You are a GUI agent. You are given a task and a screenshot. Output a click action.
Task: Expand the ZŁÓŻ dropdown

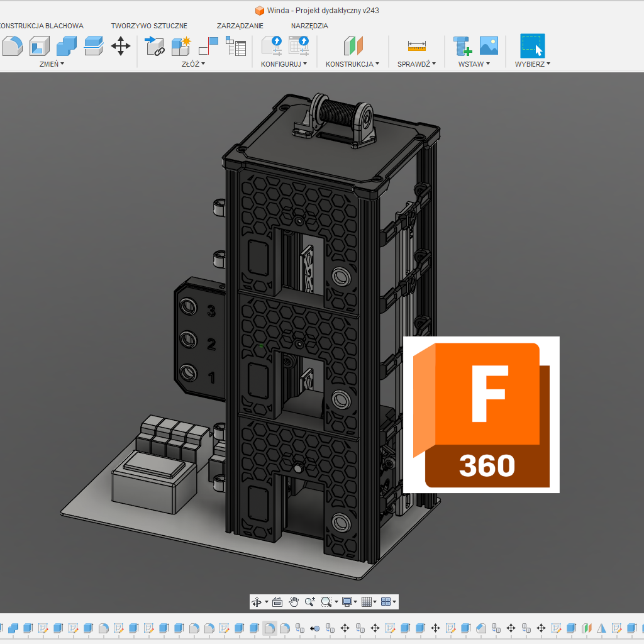coord(192,62)
